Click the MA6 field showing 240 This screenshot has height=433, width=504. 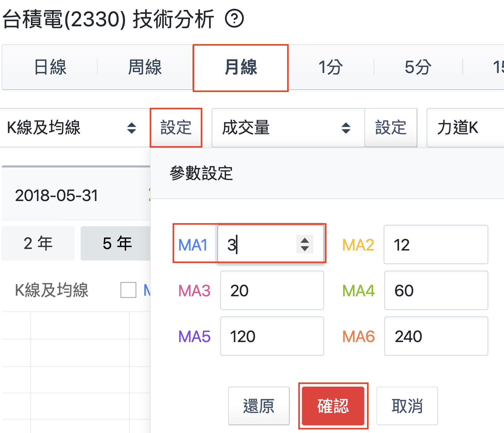tap(436, 336)
